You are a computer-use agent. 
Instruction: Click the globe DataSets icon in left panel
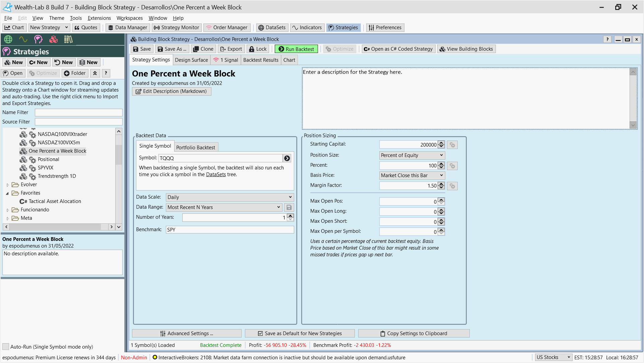[8, 39]
